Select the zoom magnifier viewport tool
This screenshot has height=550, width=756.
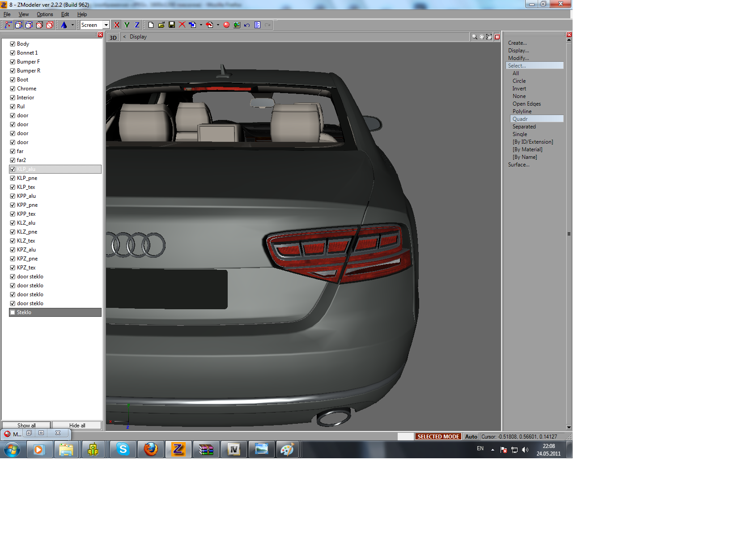click(474, 37)
